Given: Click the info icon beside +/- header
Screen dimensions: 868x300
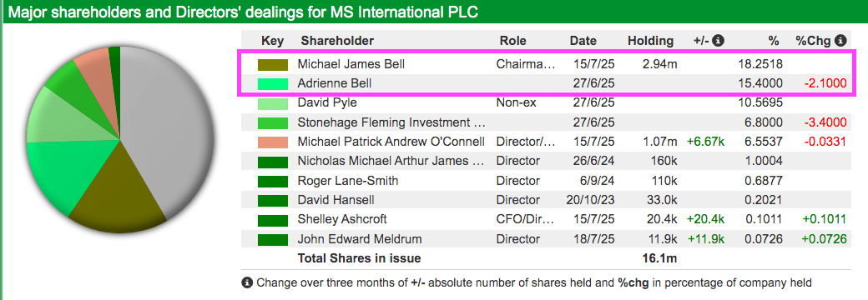Looking at the screenshot, I should click(719, 40).
